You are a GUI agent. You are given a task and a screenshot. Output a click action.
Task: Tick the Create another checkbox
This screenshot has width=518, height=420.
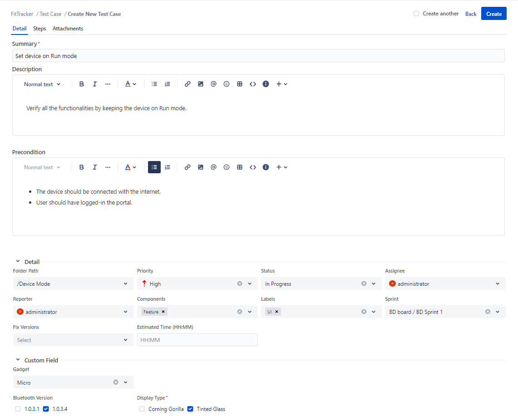416,13
